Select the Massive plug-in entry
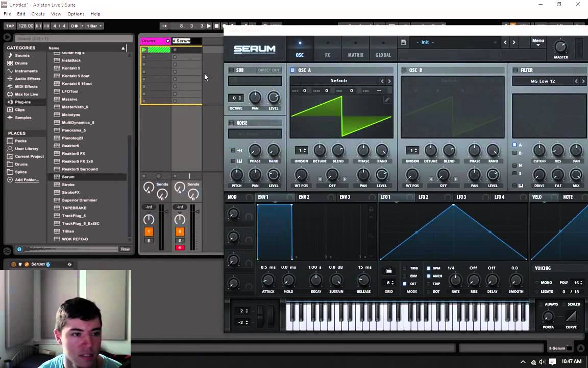The width and height of the screenshot is (588, 368). click(69, 99)
